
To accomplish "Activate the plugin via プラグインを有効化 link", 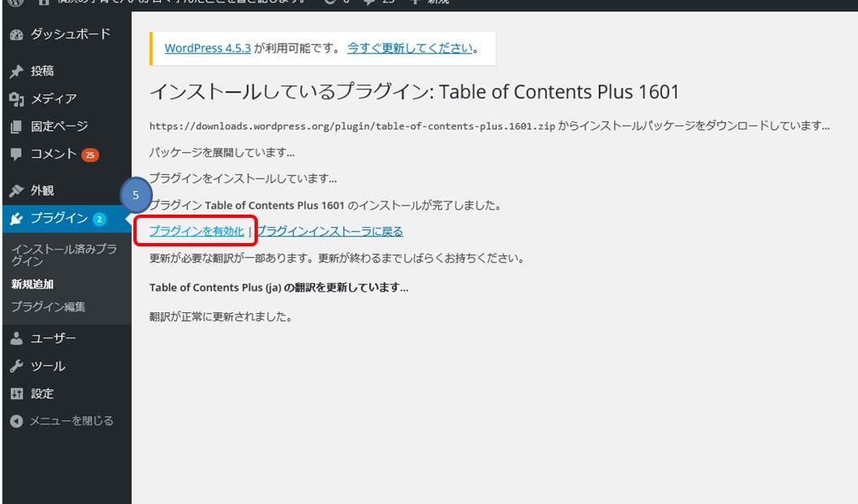I will click(x=195, y=232).
